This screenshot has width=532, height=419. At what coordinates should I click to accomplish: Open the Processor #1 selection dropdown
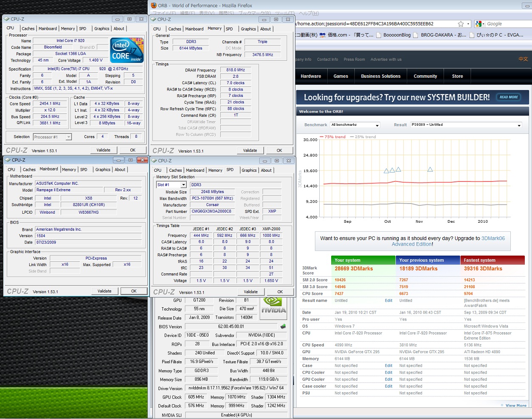[68, 137]
